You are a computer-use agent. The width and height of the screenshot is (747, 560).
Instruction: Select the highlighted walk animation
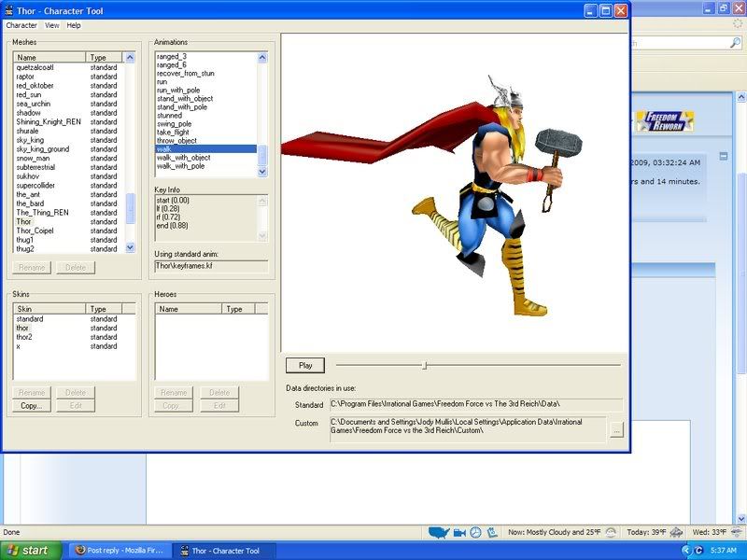tap(205, 149)
